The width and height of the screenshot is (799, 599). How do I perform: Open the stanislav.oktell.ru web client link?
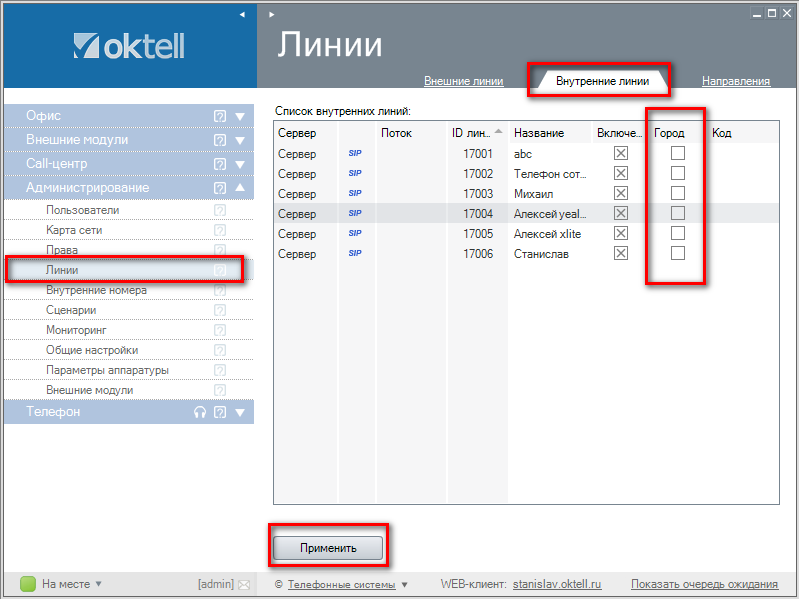(559, 584)
